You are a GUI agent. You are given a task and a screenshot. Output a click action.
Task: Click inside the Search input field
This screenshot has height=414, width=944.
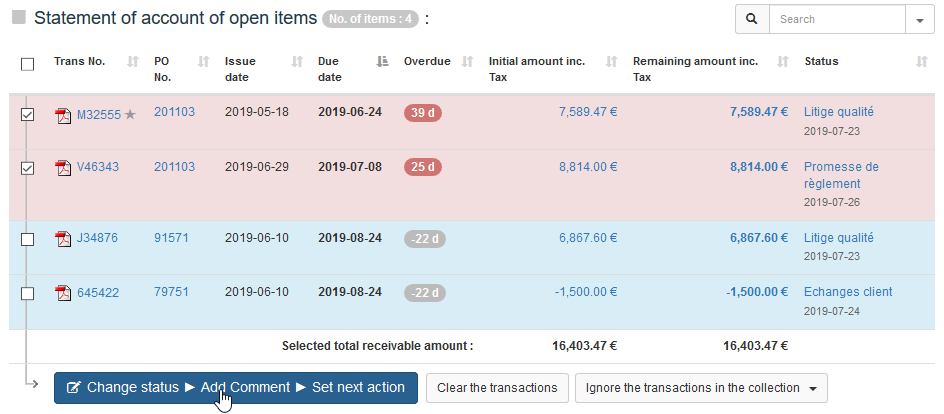pyautogui.click(x=837, y=19)
